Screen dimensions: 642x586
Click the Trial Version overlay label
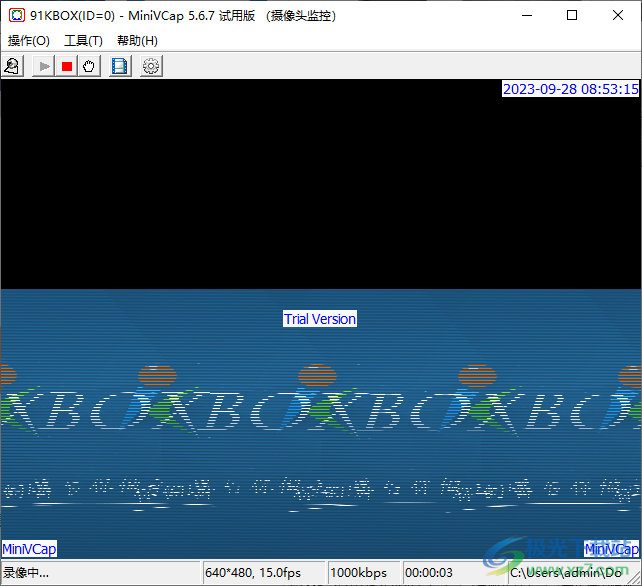tap(320, 319)
